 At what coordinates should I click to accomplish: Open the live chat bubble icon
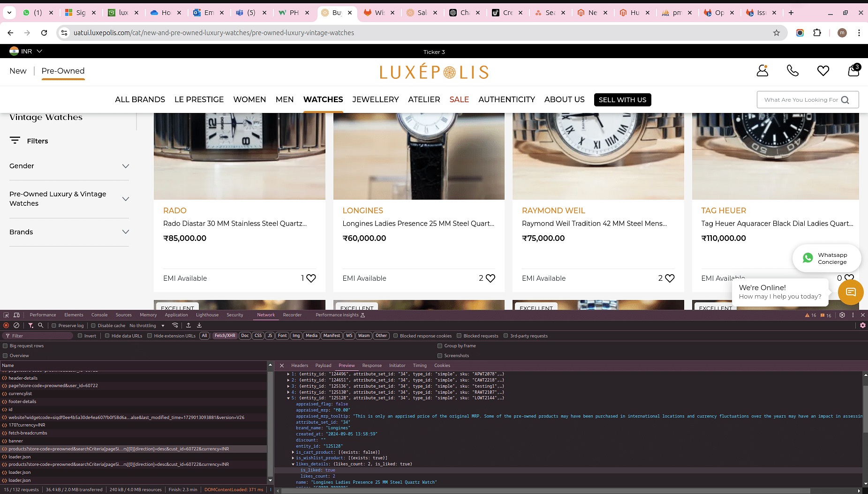[851, 292]
